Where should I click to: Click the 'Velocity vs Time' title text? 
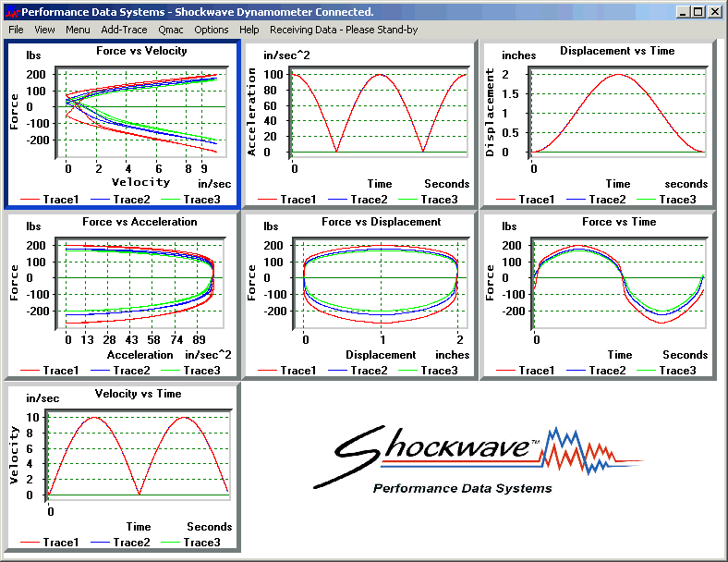pos(138,394)
